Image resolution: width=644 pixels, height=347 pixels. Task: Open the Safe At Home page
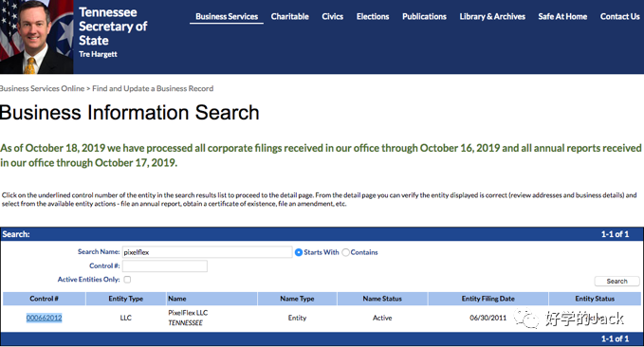pyautogui.click(x=562, y=16)
